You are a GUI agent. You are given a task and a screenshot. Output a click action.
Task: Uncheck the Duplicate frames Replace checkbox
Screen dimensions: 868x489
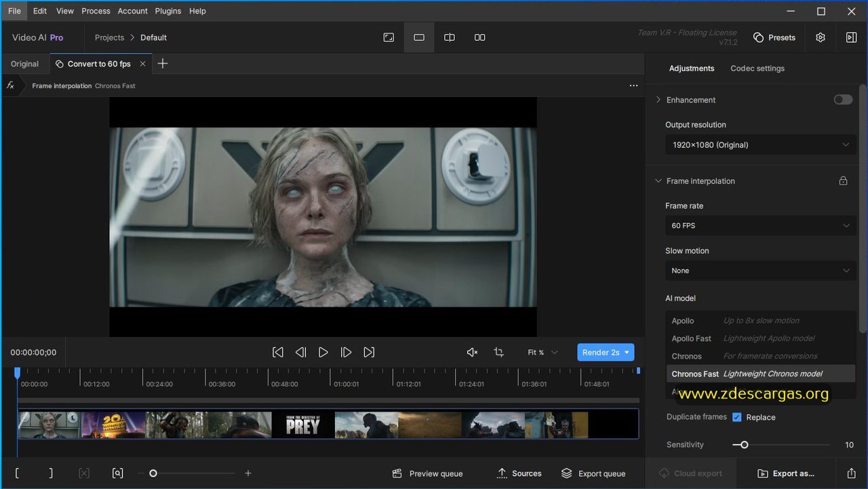pos(737,417)
